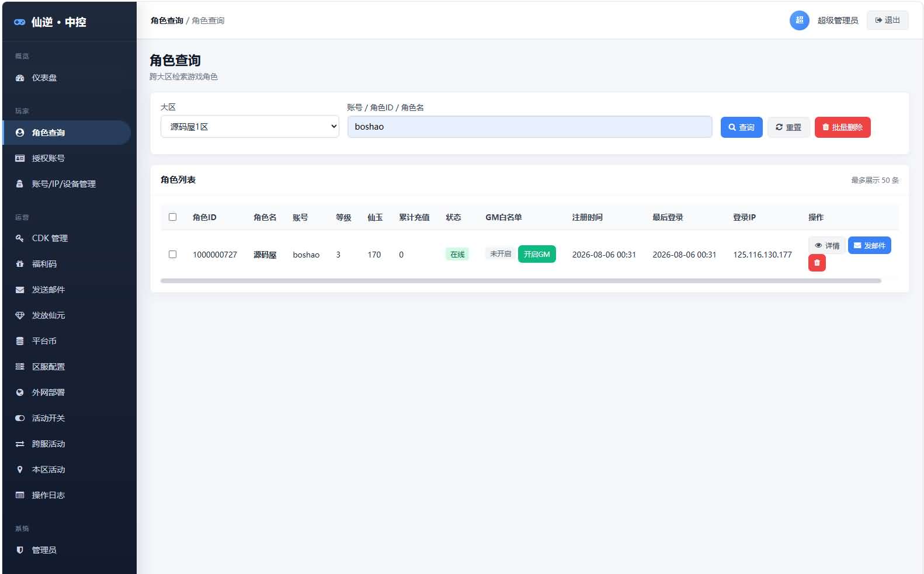Go to 授权账号 sidebar menu item
Screen dimensions: 924x574
pos(67,158)
